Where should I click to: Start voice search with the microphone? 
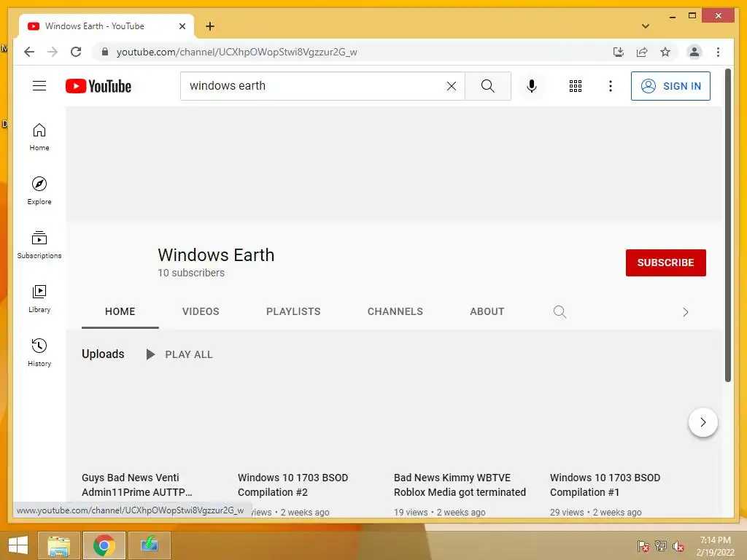532,86
